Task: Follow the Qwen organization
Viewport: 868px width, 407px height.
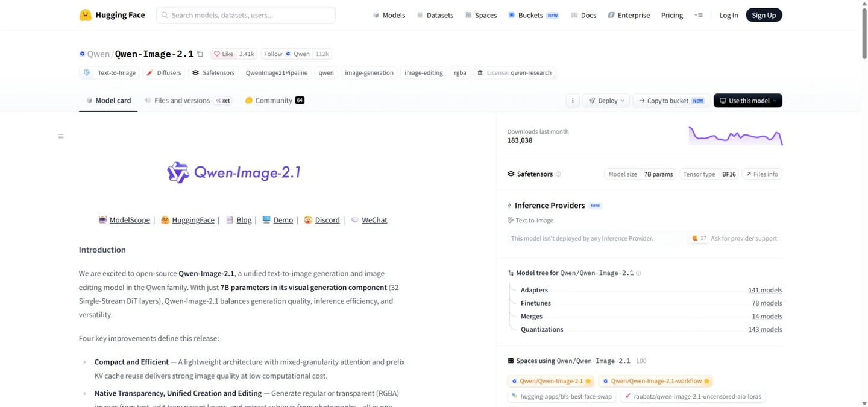Action: (286, 54)
